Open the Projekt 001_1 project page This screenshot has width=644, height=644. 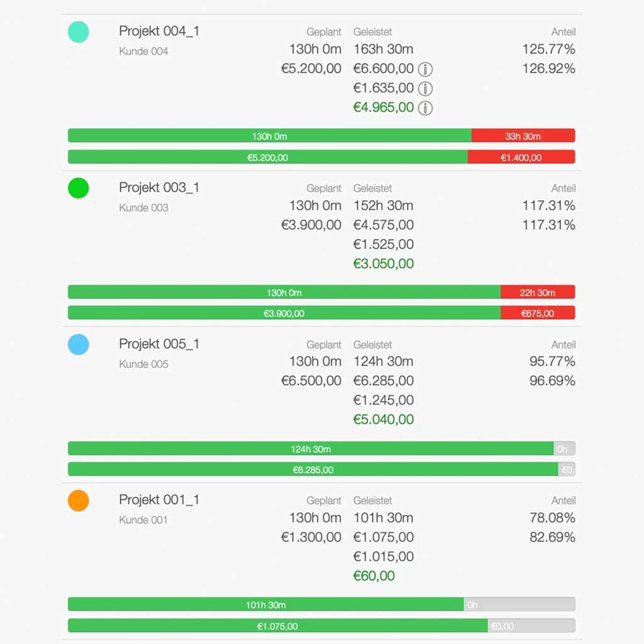coord(158,499)
